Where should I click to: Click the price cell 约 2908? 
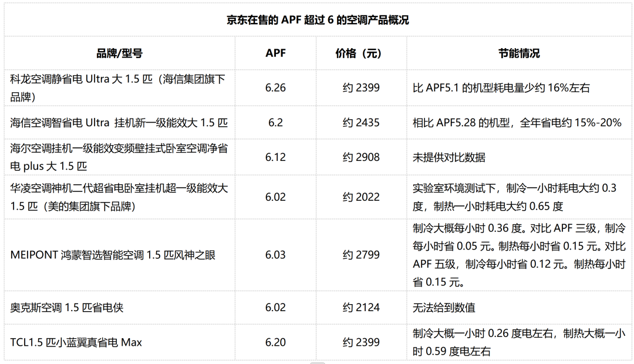pyautogui.click(x=361, y=157)
